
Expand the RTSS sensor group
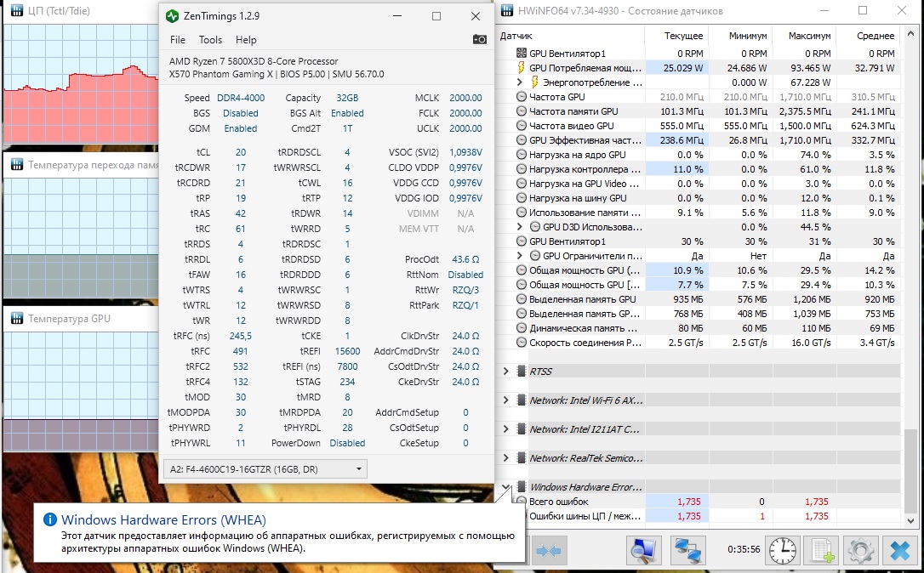click(505, 371)
